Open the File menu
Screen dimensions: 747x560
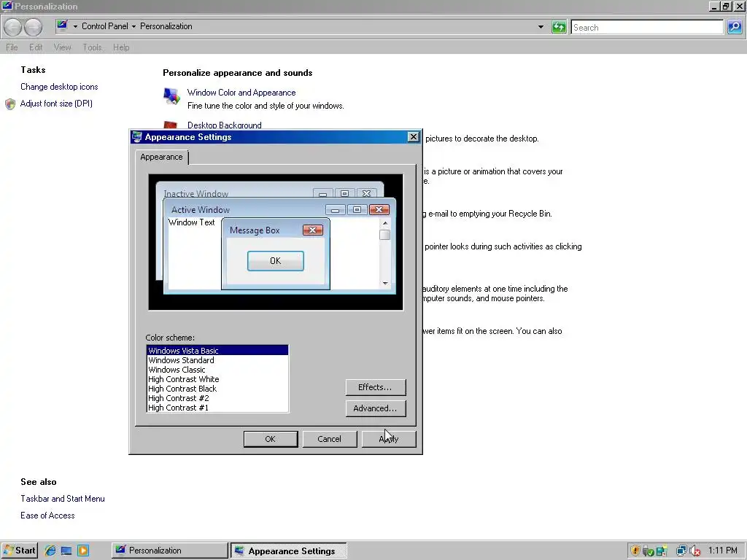coord(12,47)
